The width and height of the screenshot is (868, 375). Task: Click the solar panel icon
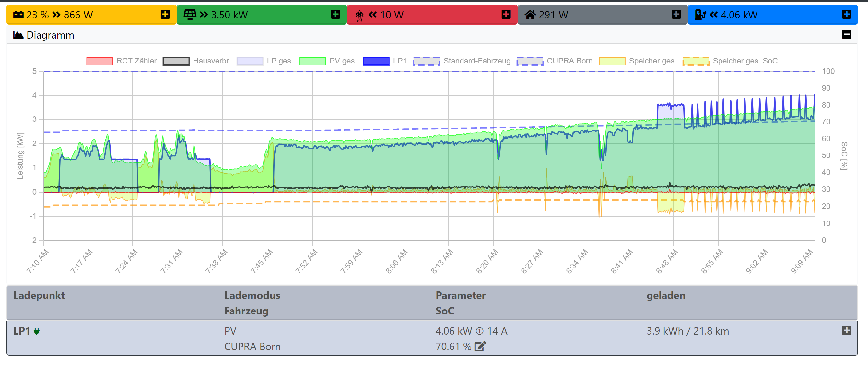click(190, 15)
